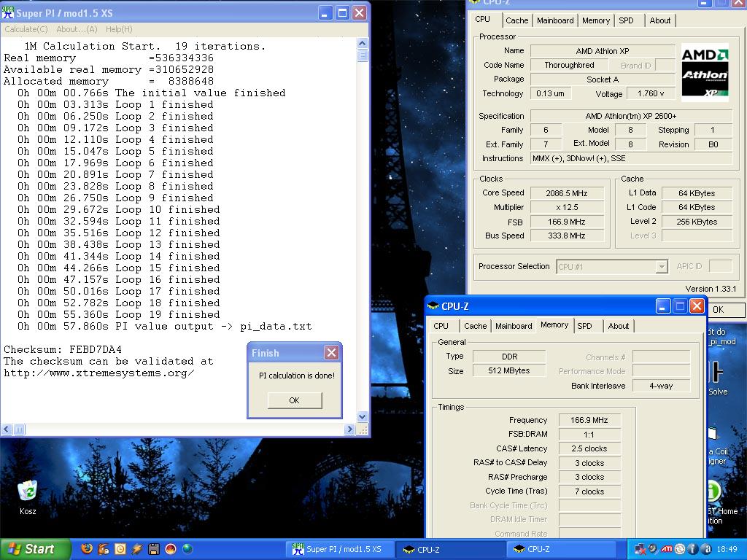Launch Firefox from the quick launch bar
Viewport: 747px width, 560px height.
pos(87,549)
